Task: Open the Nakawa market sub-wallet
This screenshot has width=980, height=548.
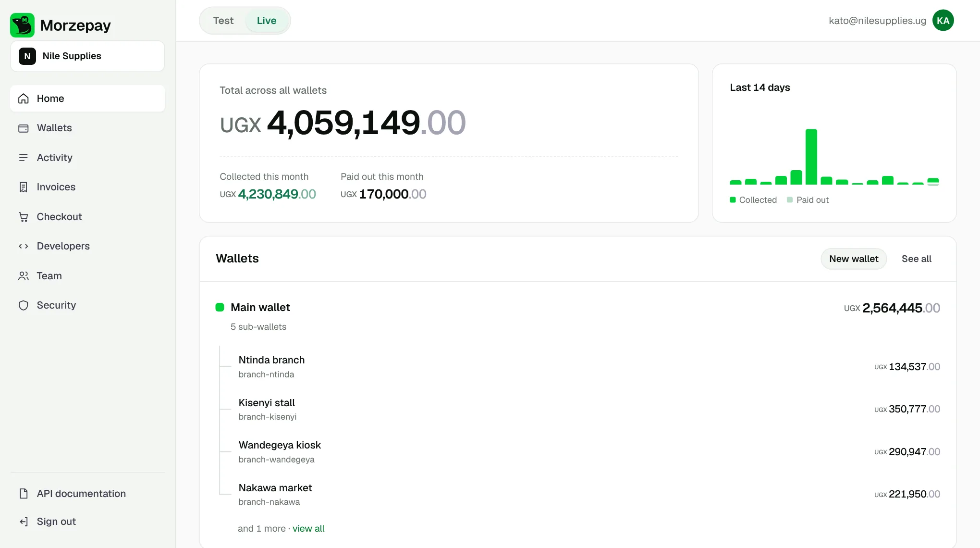Action: pos(588,494)
